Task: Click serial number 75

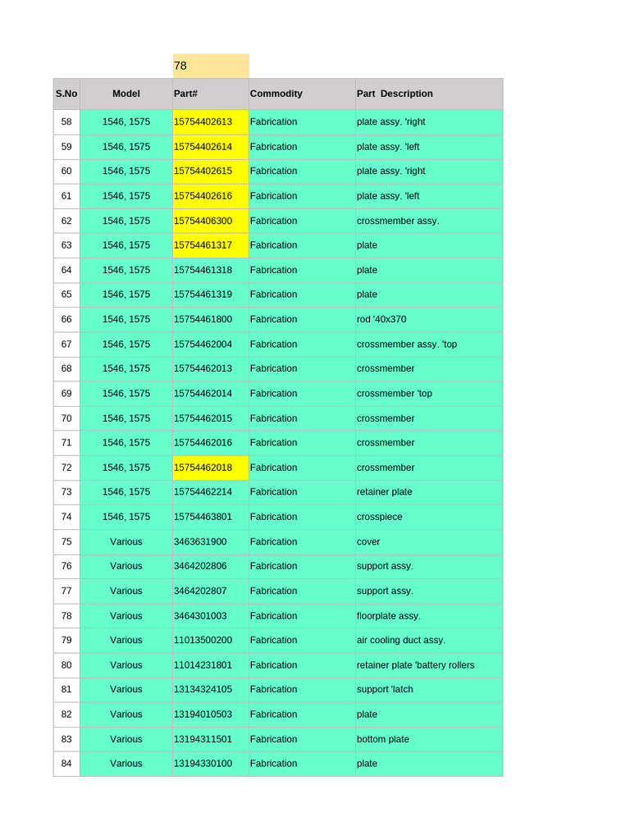Action: [66, 541]
